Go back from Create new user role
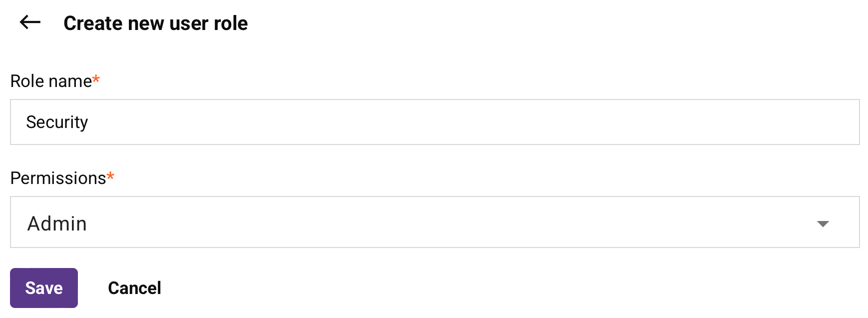This screenshot has height=318, width=868. click(x=30, y=22)
